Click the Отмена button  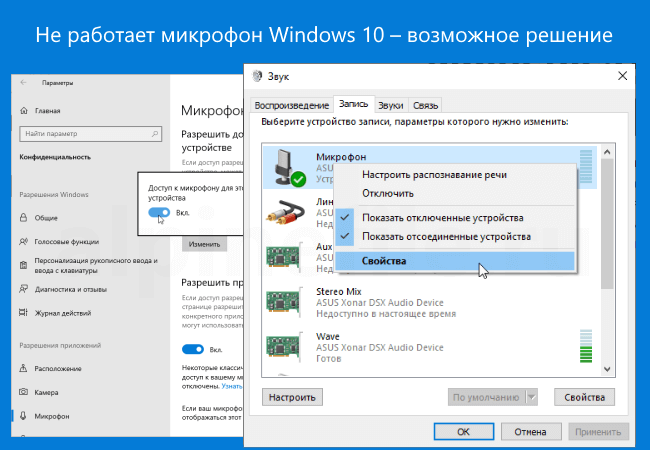click(531, 432)
